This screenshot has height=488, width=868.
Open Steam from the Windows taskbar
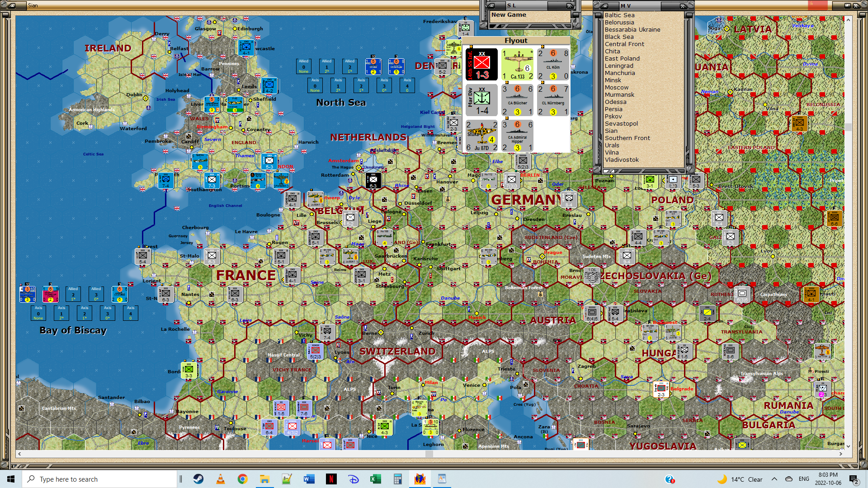tap(198, 479)
